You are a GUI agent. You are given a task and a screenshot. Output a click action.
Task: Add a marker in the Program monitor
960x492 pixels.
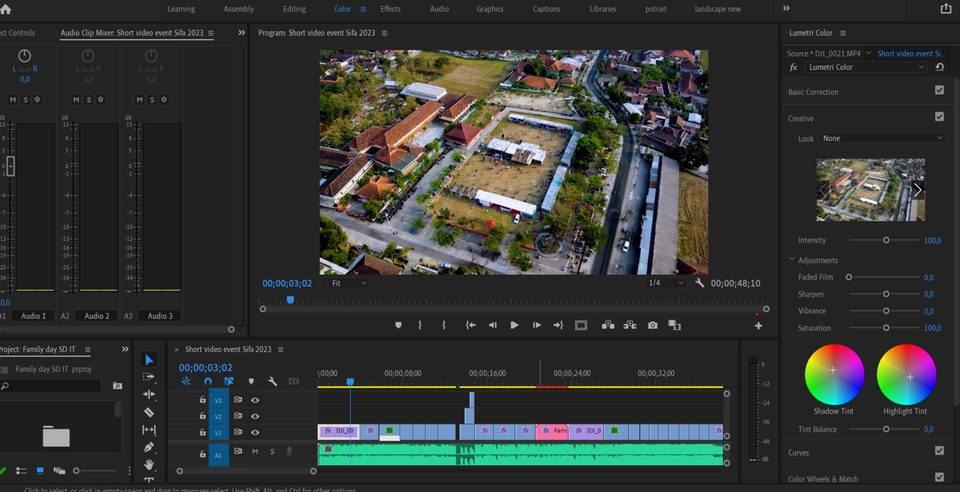click(398, 325)
